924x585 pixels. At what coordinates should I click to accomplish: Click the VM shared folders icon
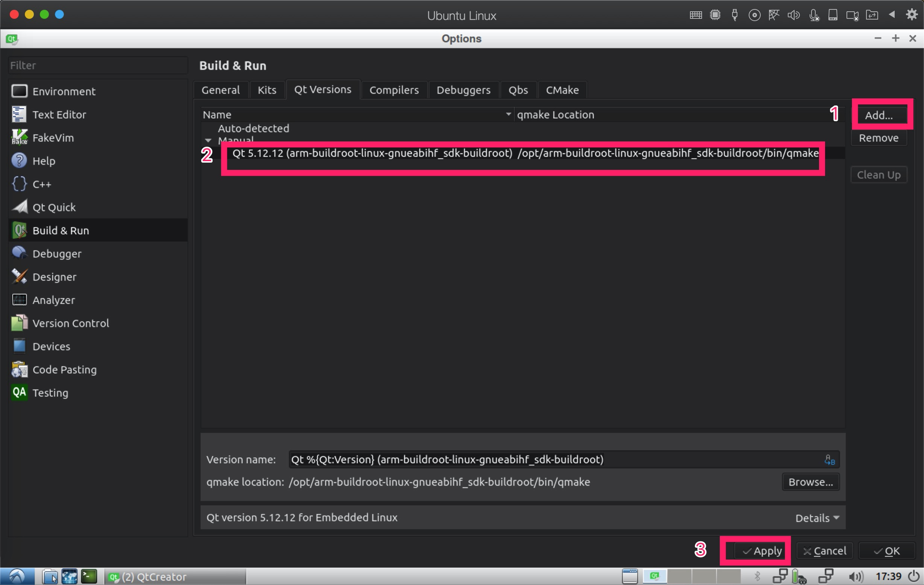pos(872,15)
